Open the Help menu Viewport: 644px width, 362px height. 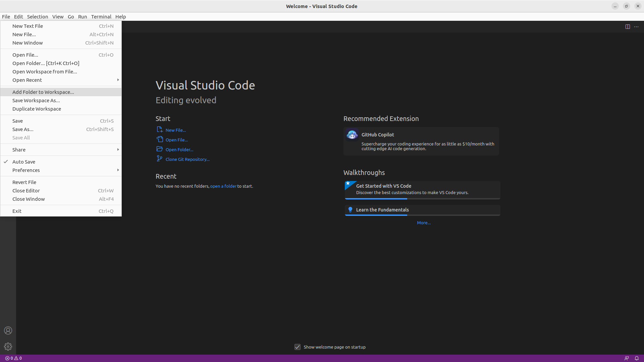tap(121, 17)
